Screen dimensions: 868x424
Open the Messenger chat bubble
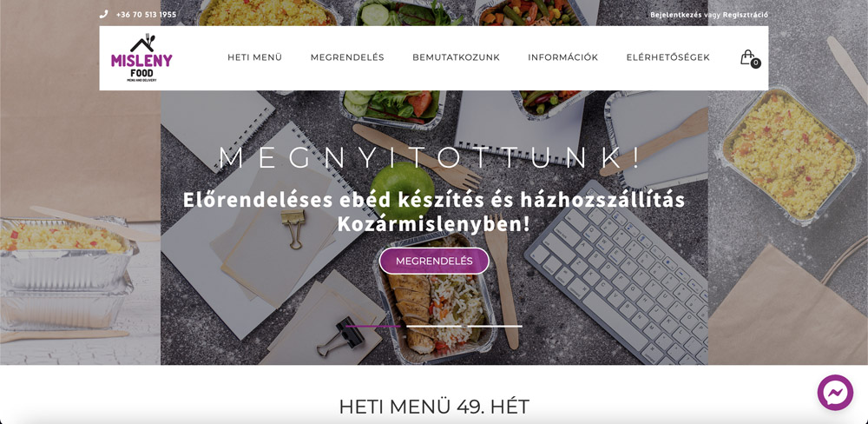point(835,393)
